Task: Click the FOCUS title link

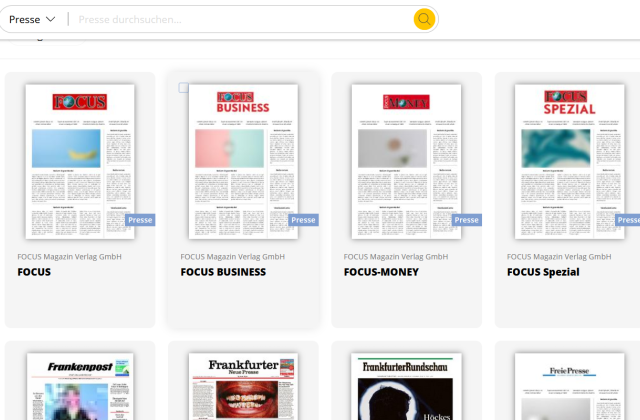Action: 34,272
